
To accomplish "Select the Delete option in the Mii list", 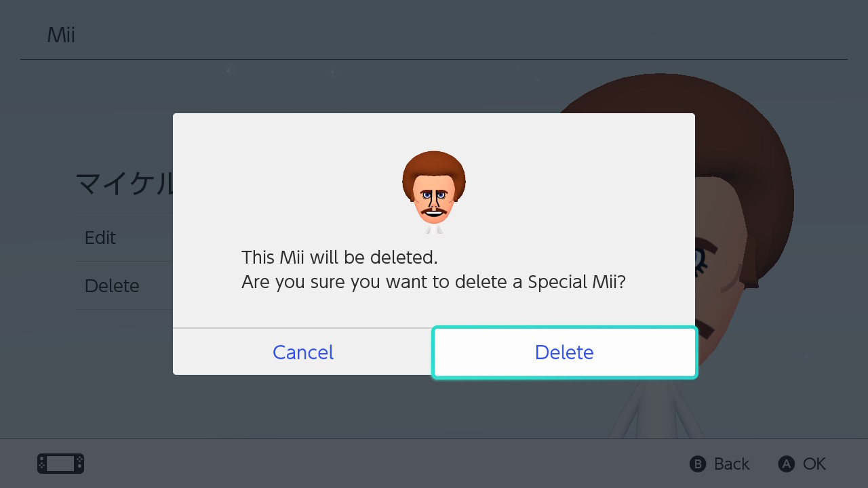I will coord(112,286).
